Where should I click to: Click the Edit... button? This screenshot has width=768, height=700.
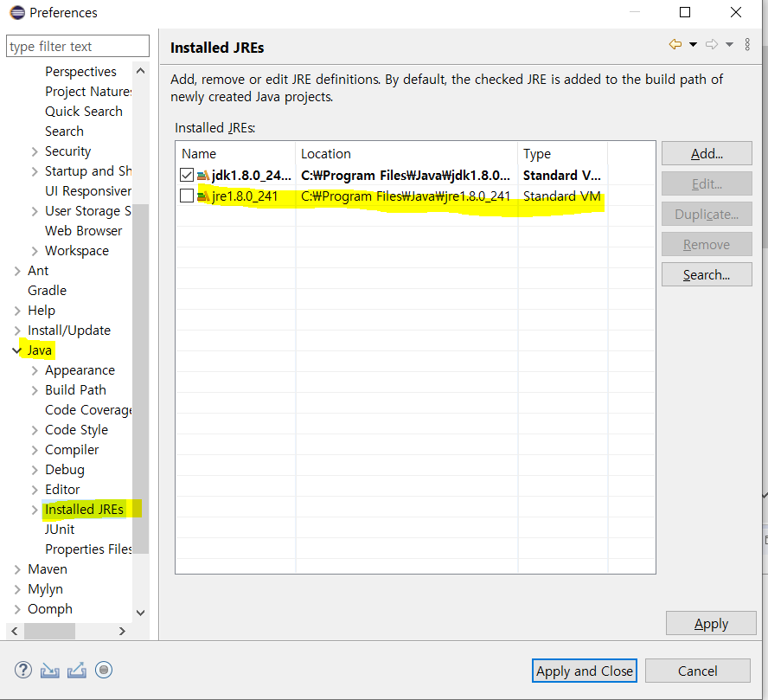pos(707,183)
